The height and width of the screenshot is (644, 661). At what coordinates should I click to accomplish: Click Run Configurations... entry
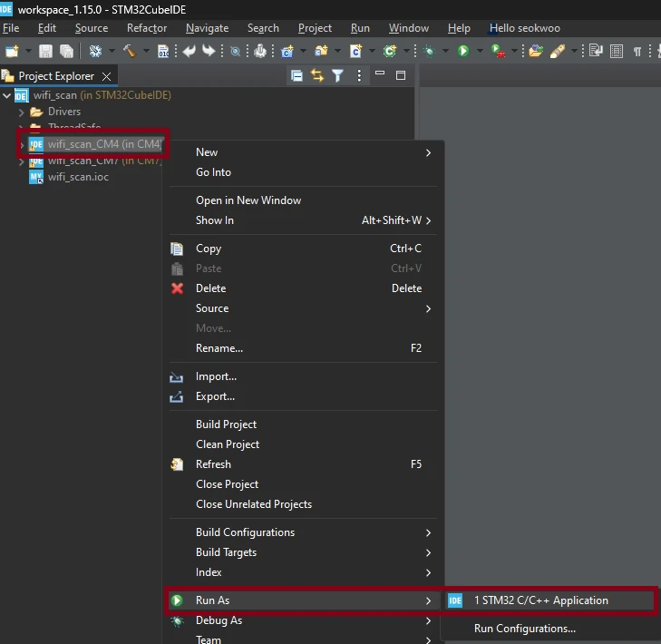point(524,629)
